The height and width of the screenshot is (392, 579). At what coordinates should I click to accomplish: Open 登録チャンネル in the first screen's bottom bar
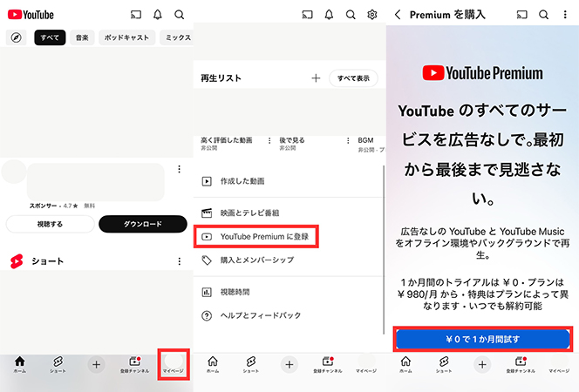[x=135, y=365]
